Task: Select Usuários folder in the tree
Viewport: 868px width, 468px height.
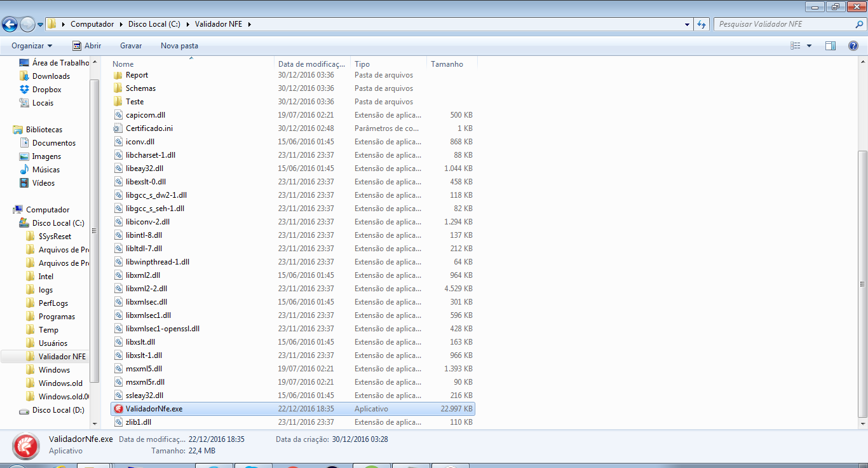Action: coord(53,343)
